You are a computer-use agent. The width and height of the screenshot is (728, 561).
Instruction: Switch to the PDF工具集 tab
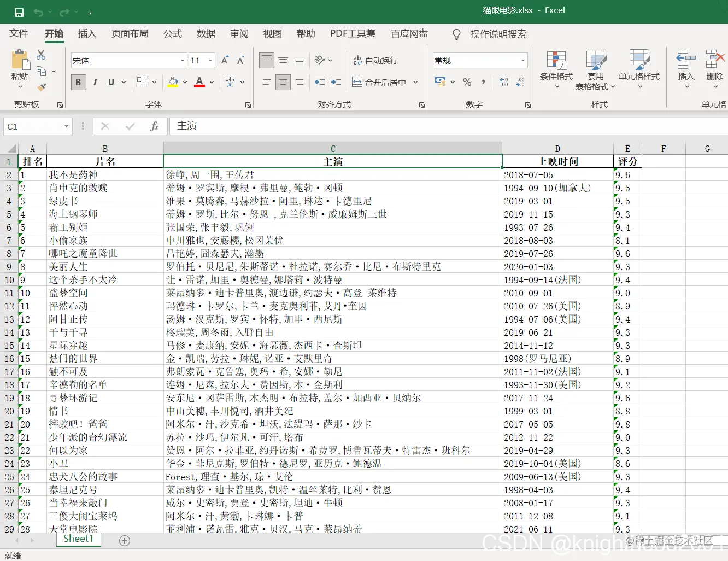[x=353, y=34]
